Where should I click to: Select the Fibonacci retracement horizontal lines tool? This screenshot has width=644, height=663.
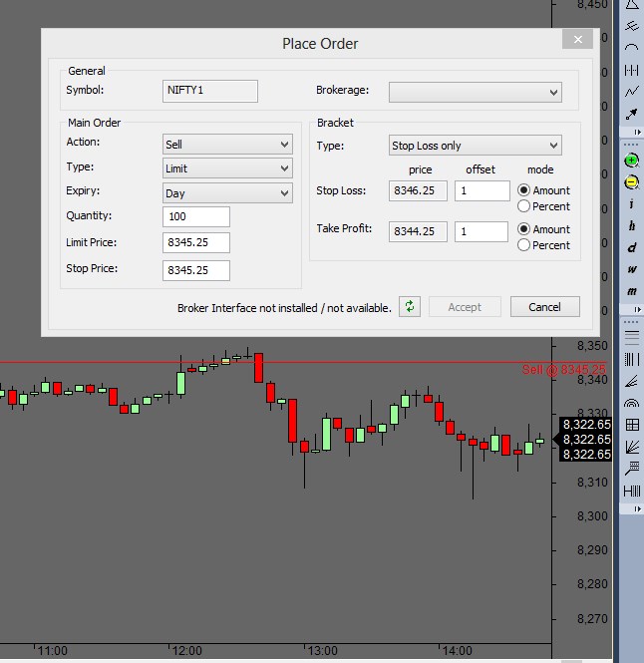(x=632, y=337)
